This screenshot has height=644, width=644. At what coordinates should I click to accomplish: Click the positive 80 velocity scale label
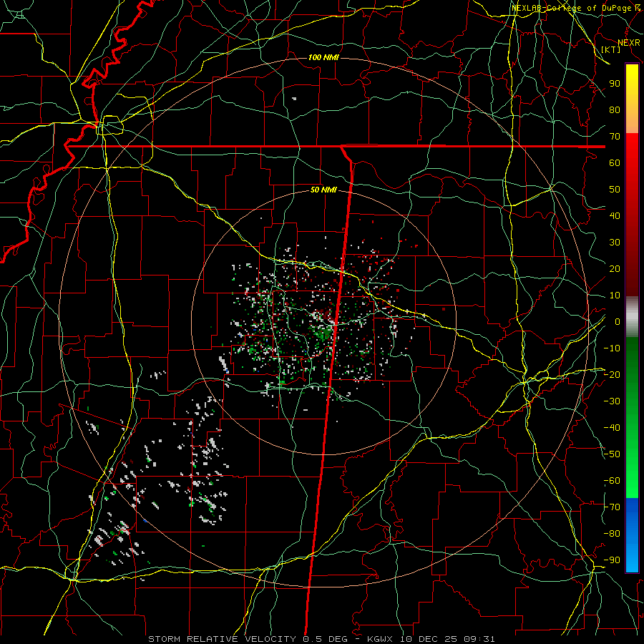click(x=615, y=109)
